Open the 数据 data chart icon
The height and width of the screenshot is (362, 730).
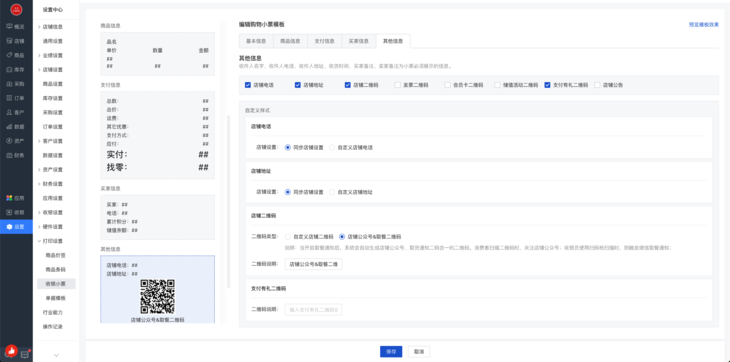[x=9, y=127]
